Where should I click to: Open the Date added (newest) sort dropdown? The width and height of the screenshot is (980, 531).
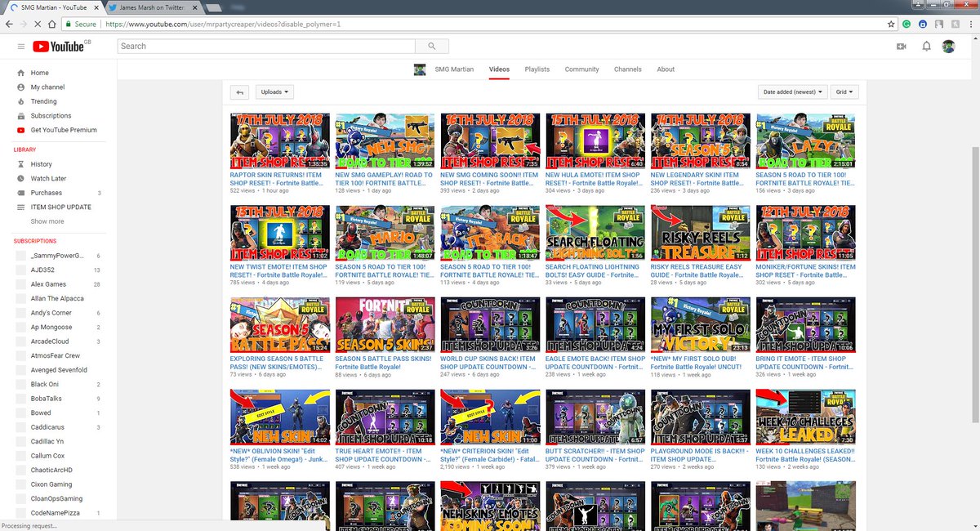tap(792, 92)
